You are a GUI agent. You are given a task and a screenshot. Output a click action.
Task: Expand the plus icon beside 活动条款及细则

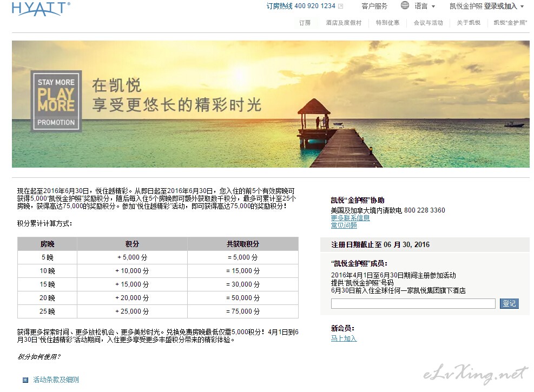coord(25,380)
